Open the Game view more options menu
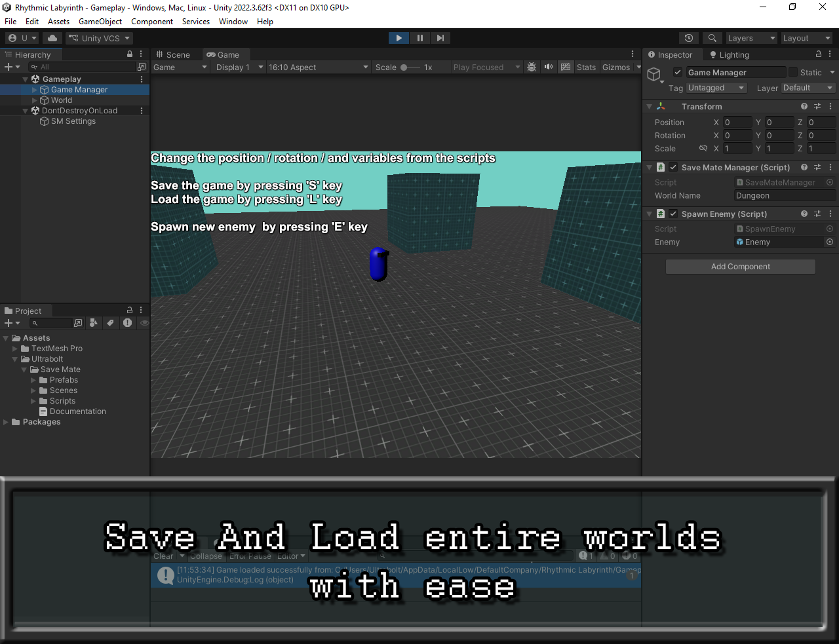Screen dimensions: 839x644 click(633, 54)
